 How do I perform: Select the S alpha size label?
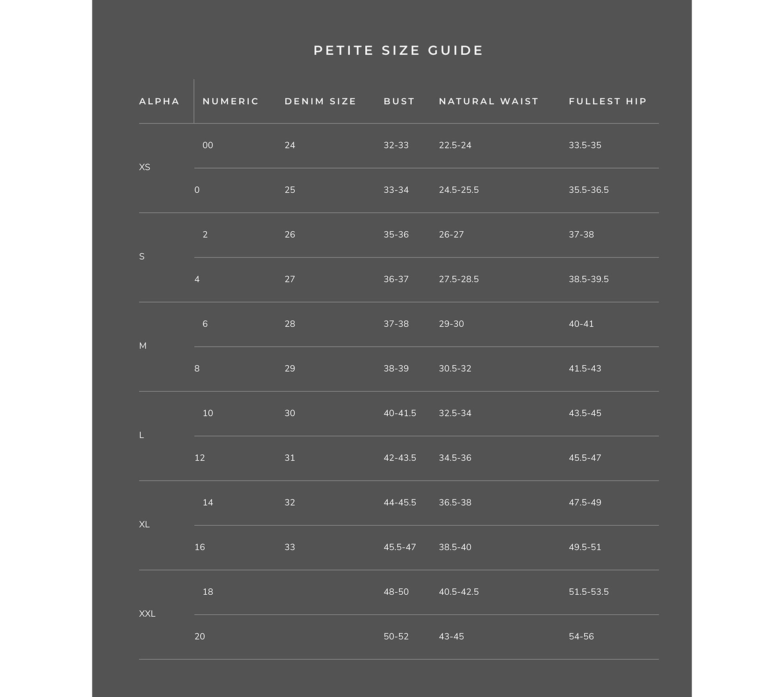point(142,257)
